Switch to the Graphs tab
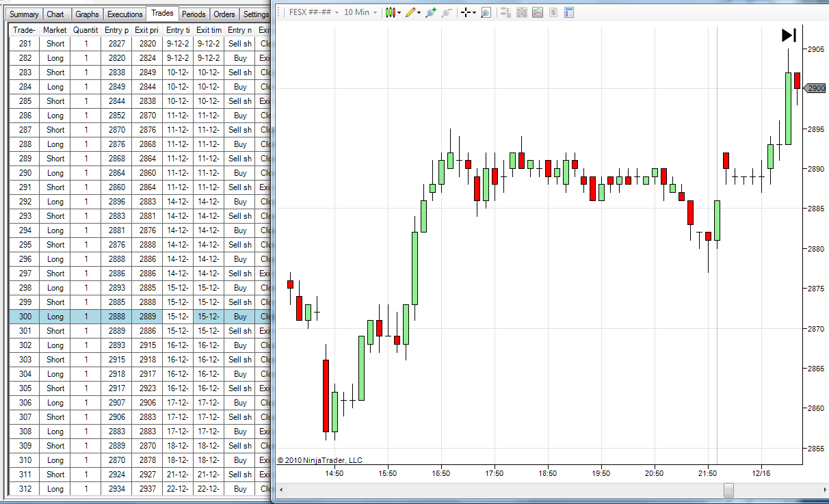Viewport: 829px width, 504px height. (87, 14)
